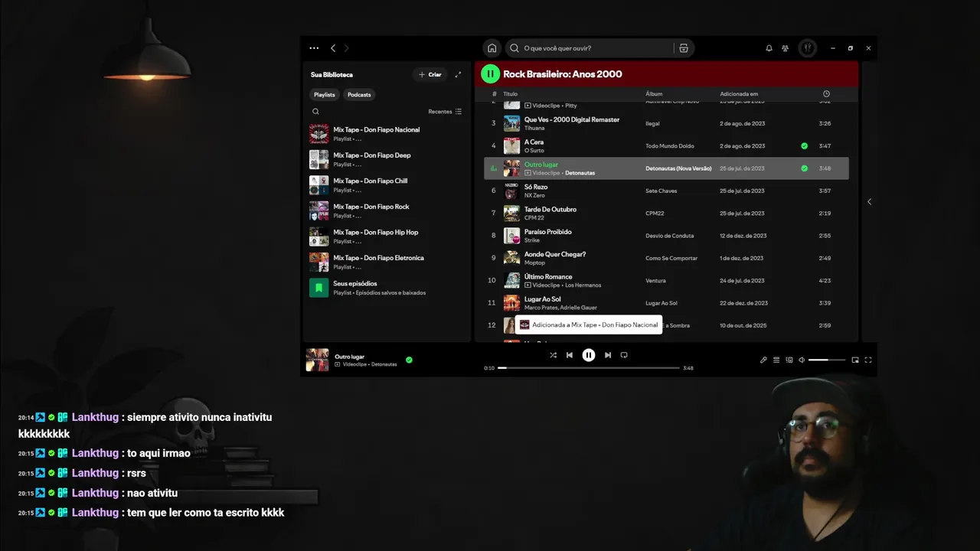Connect to a device
Screen dimensions: 980x551
tap(789, 360)
